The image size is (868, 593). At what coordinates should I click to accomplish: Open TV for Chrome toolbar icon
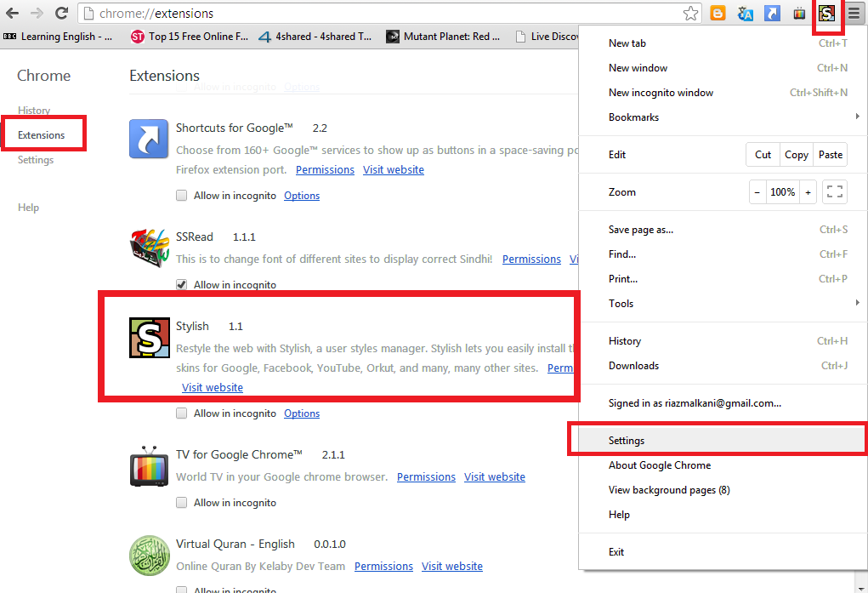coord(799,14)
